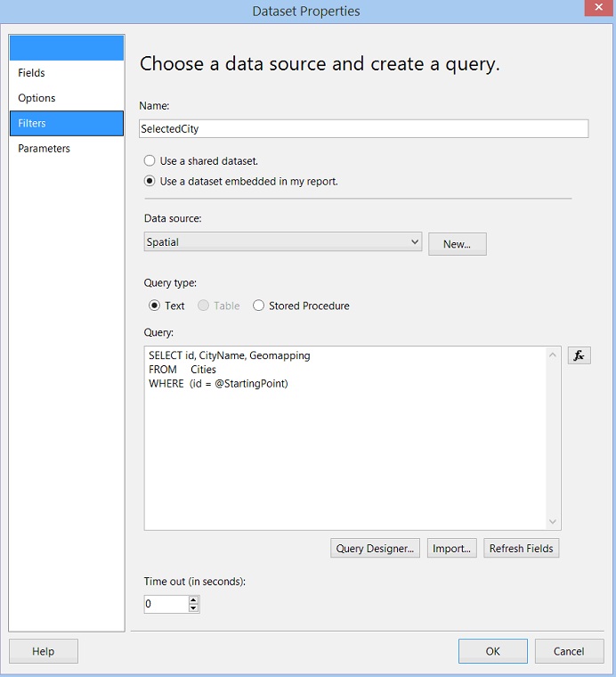
Task: Click Refresh Fields button
Action: [521, 549]
